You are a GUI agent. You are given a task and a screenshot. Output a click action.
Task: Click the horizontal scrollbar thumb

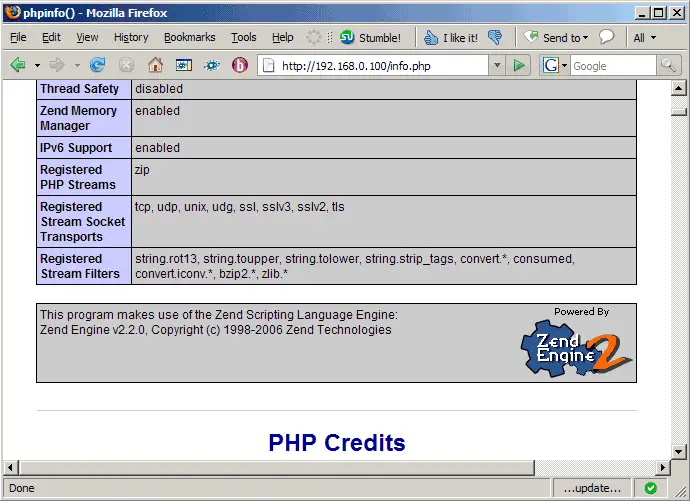(277, 467)
